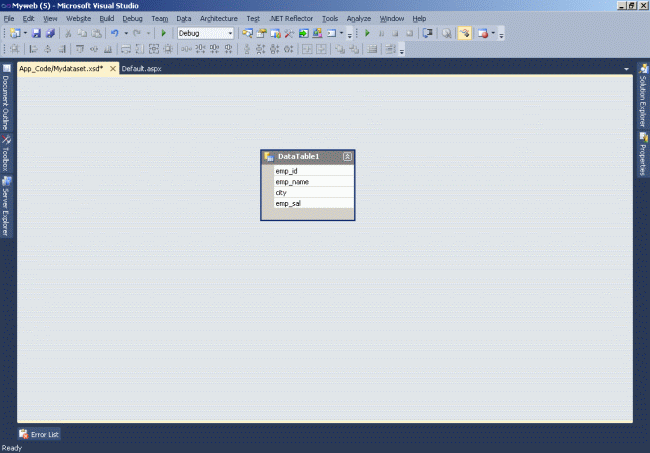Click the red breakpoint window icon
The height and width of the screenshot is (453, 650).
click(x=483, y=33)
